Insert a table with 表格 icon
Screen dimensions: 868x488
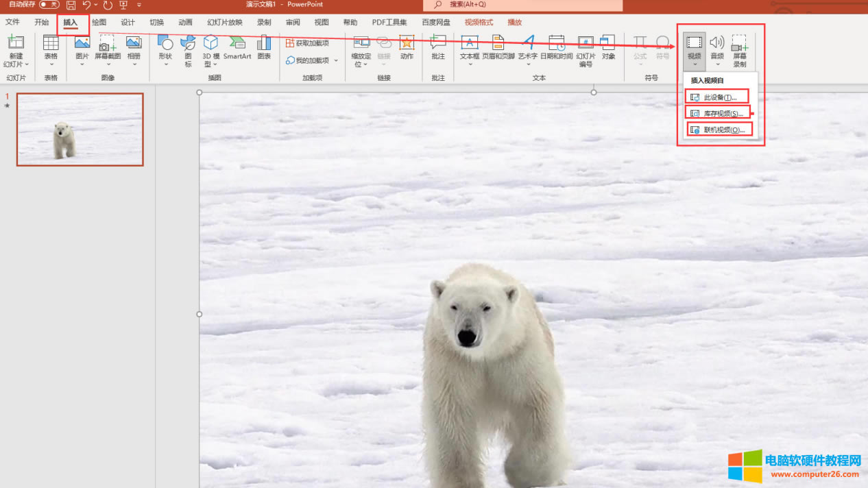[x=51, y=43]
